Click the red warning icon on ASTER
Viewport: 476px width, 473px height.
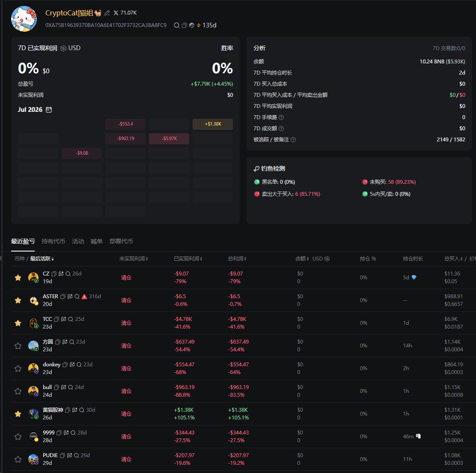(x=84, y=296)
